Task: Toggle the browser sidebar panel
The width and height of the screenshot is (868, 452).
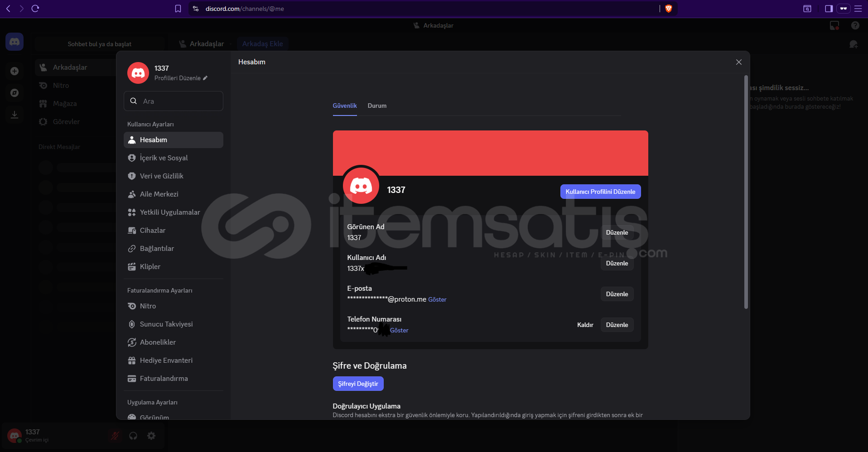Action: pyautogui.click(x=829, y=9)
